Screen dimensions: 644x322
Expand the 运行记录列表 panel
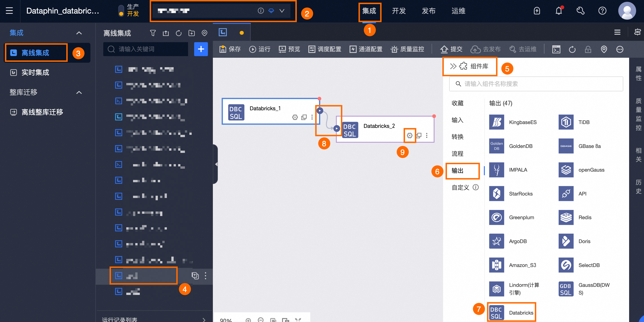[x=204, y=320]
